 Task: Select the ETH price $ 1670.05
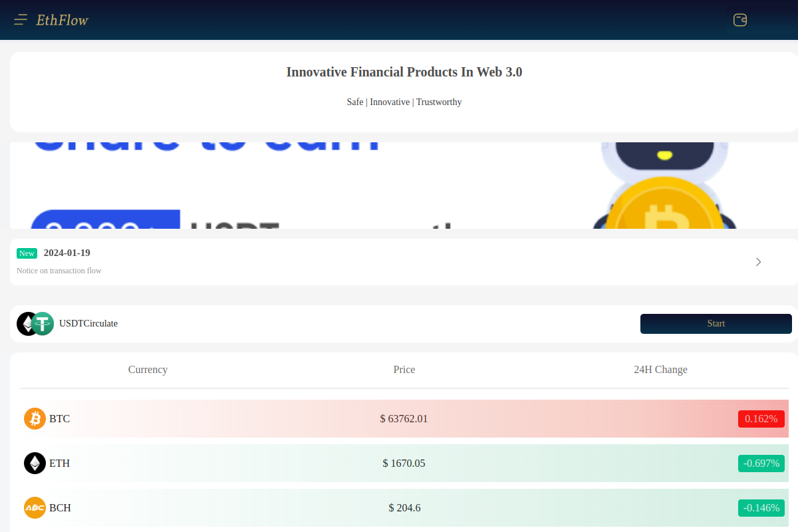(404, 464)
